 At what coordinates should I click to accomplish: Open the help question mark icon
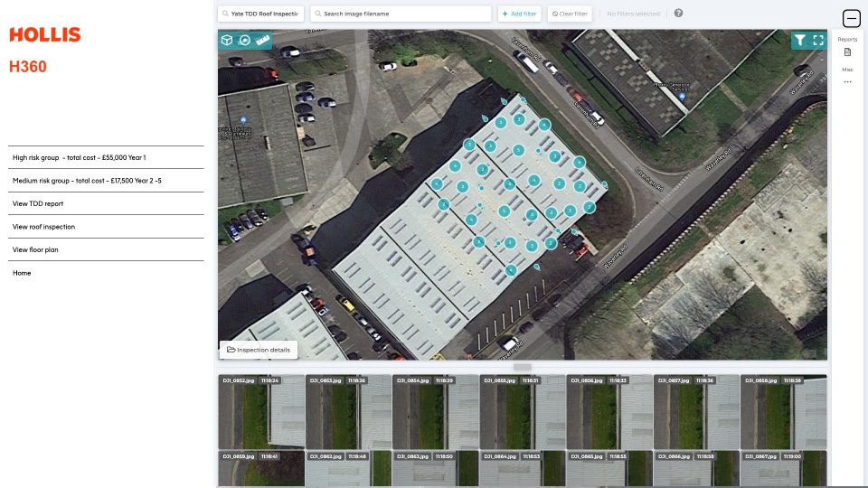click(678, 14)
